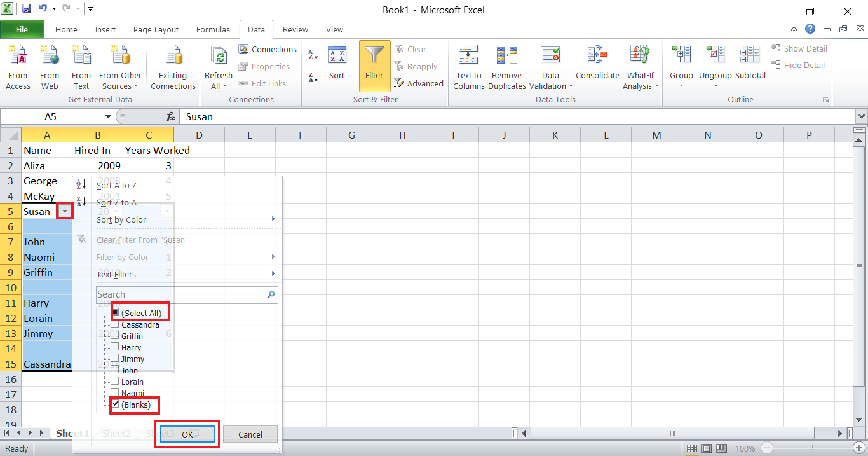This screenshot has height=456, width=868.
Task: Switch to the Formulas ribbon tab
Action: [213, 29]
